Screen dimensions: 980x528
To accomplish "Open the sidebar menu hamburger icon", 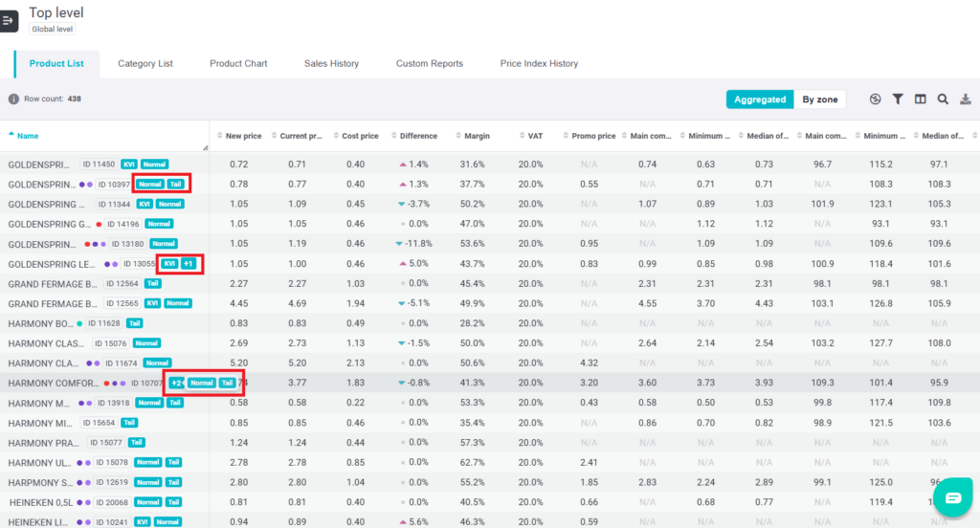I will 9,20.
